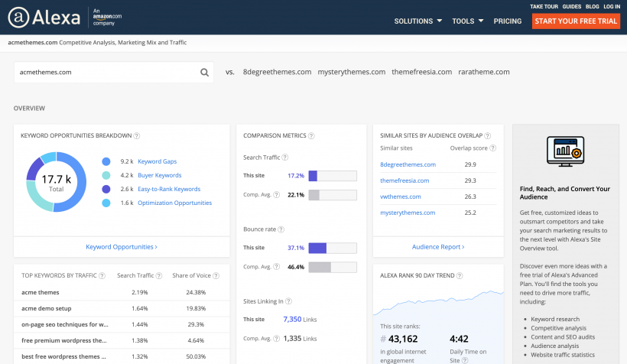Open Guides from top bar
Image resolution: width=627 pixels, height=364 pixels.
point(572,7)
